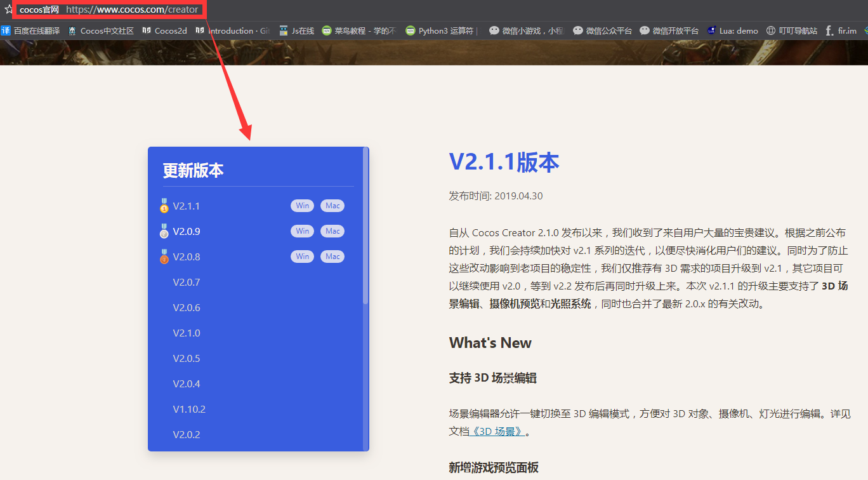Open the Python3 运算符 bookmark

click(x=442, y=30)
